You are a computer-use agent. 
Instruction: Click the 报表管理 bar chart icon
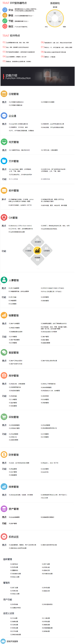[x=4, y=486]
